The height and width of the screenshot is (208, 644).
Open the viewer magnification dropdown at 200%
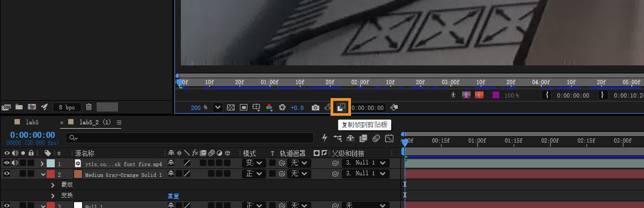point(217,107)
